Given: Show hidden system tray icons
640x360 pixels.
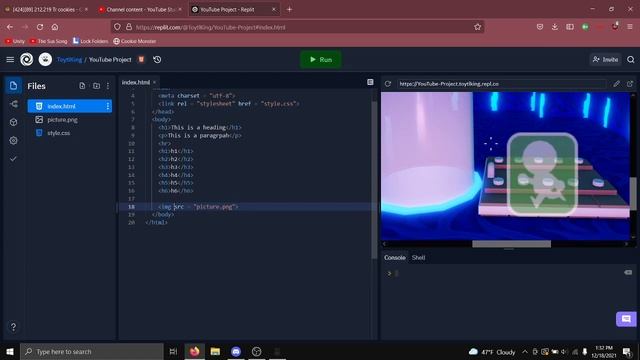Looking at the screenshot, I should (525, 352).
